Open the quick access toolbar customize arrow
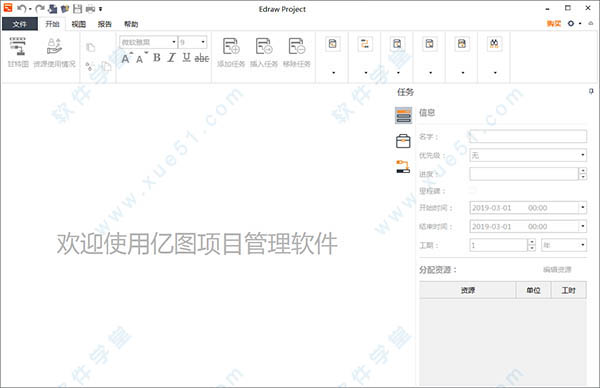This screenshot has width=600, height=388. tap(100, 9)
